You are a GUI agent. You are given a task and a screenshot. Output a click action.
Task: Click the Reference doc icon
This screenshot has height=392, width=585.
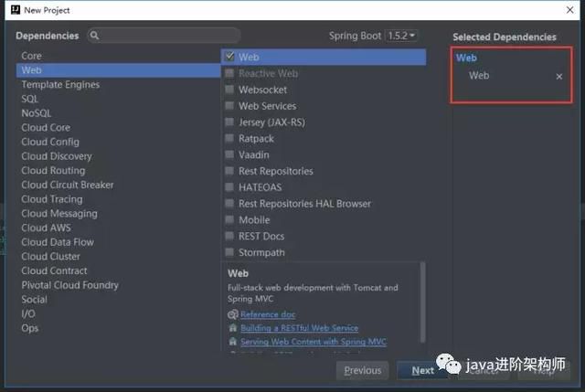point(232,314)
